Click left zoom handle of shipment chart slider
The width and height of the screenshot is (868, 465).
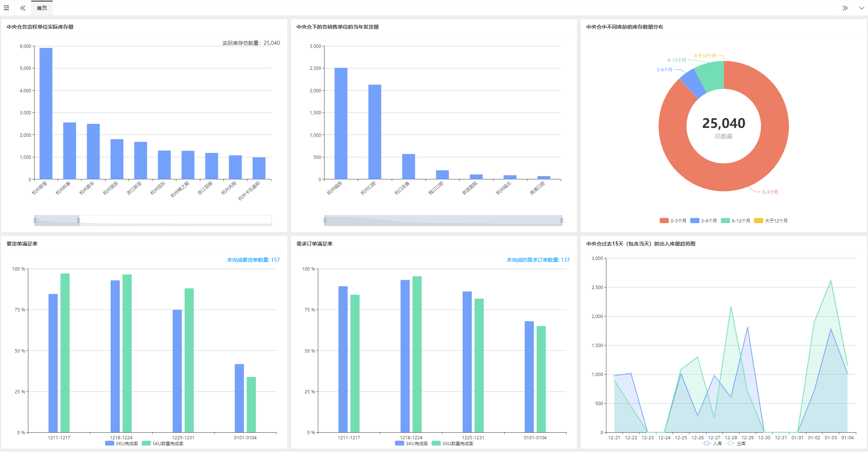click(x=325, y=220)
